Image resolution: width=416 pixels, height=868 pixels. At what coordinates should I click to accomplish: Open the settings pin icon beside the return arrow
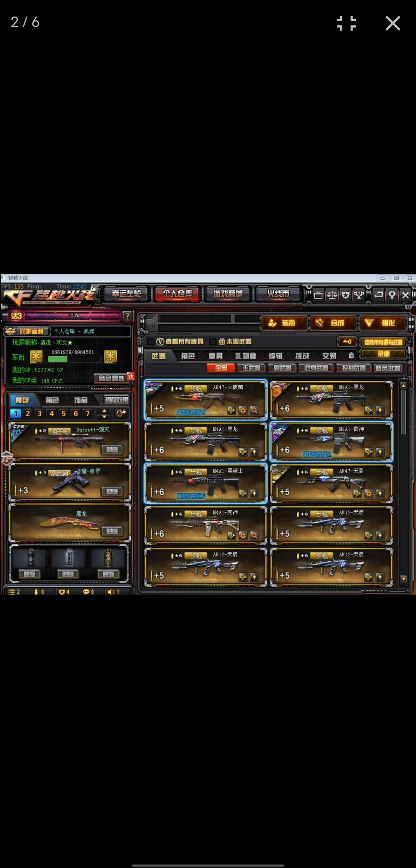pyautogui.click(x=392, y=295)
